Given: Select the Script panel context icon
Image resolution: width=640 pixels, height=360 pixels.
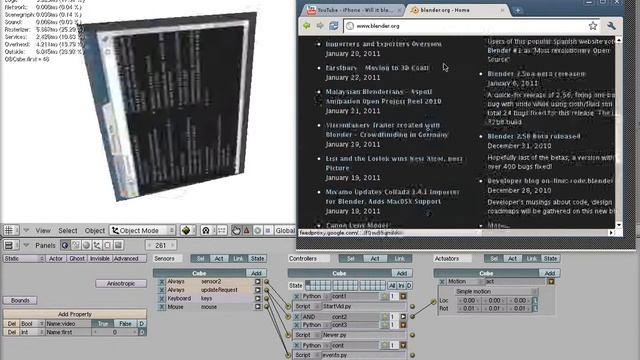Looking at the screenshot, I should [x=76, y=245].
